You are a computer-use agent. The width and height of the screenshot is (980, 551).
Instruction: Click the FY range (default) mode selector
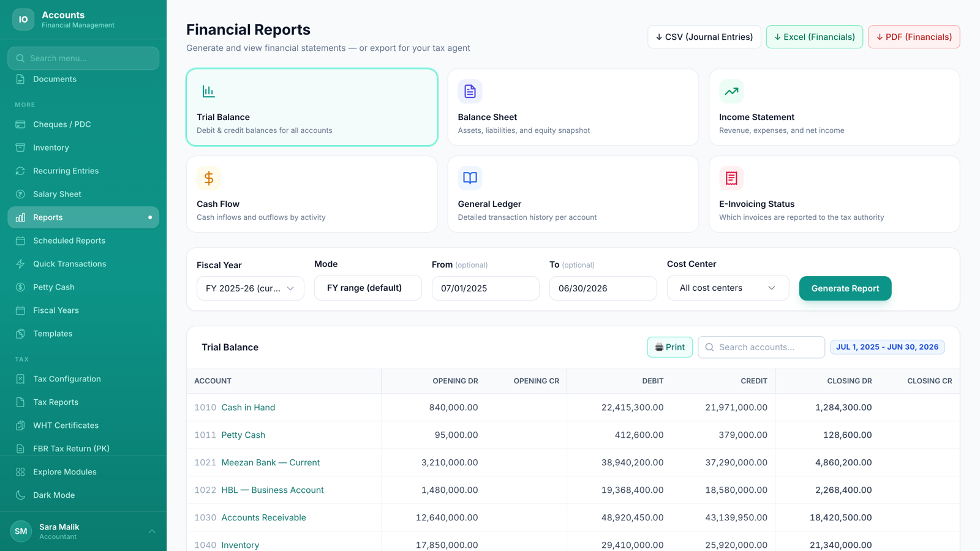(x=368, y=288)
